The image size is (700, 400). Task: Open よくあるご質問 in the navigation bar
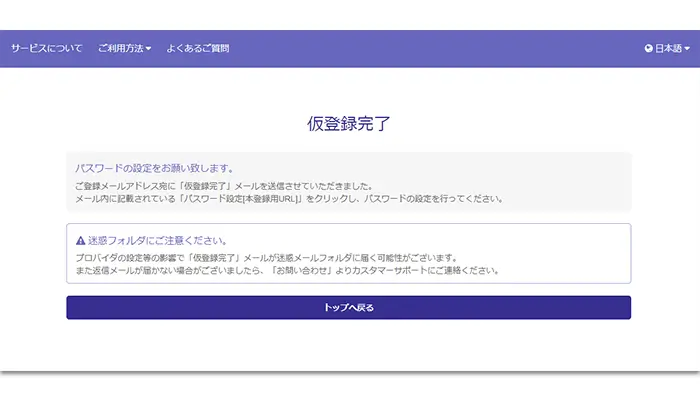198,48
